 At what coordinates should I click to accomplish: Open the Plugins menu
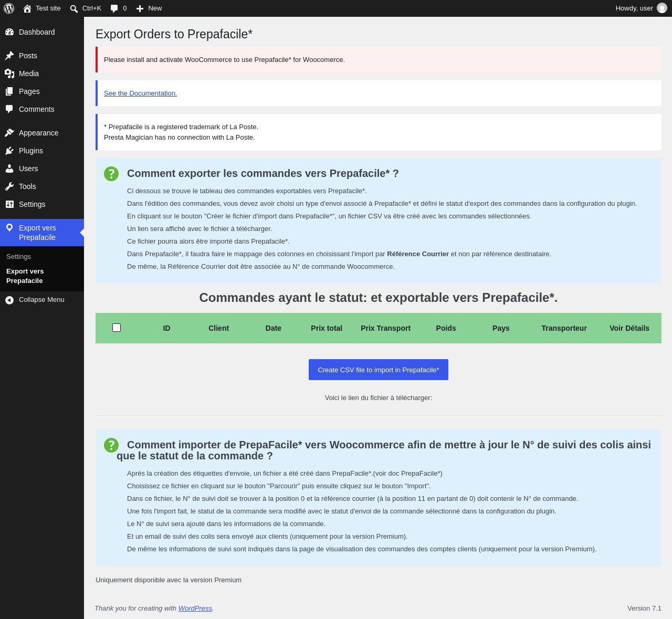tap(42, 151)
